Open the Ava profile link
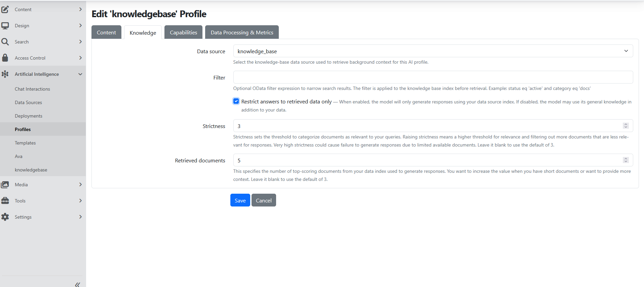 pos(18,156)
